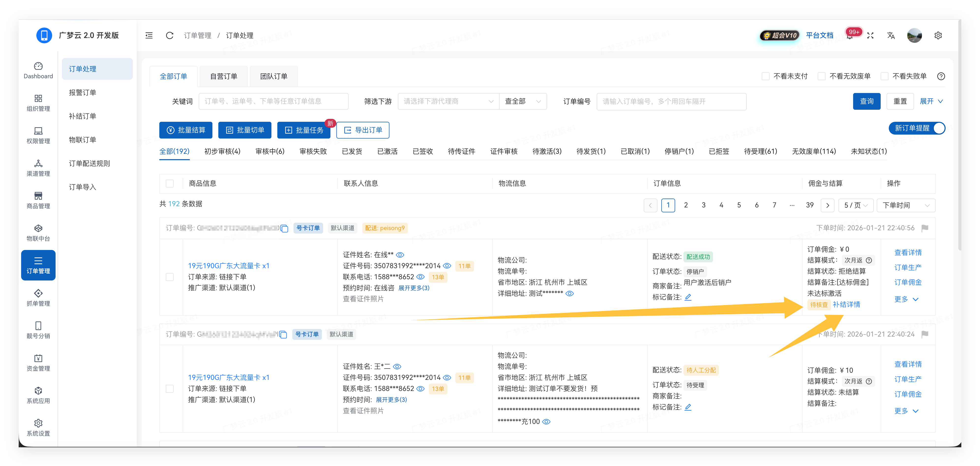
Task: Open 物联中台 from the sidebar
Action: tap(38, 233)
